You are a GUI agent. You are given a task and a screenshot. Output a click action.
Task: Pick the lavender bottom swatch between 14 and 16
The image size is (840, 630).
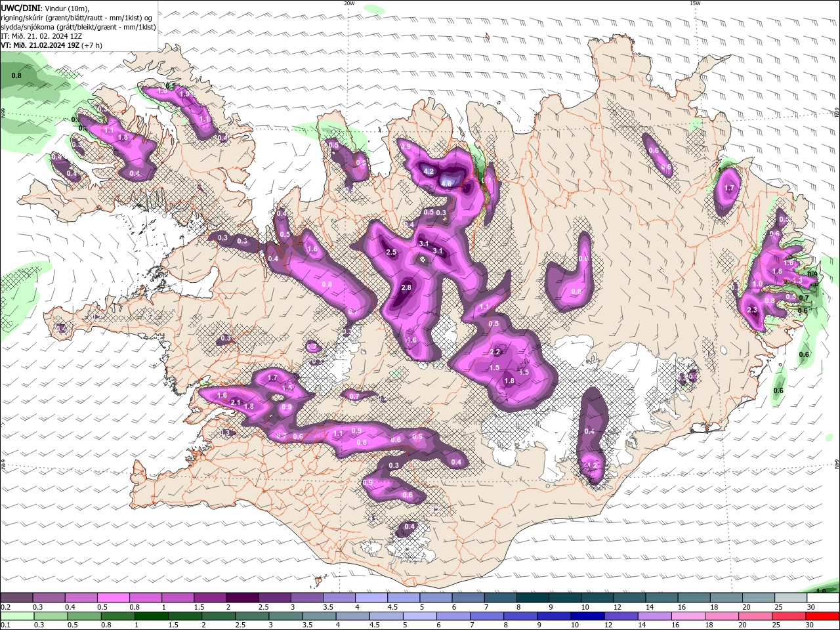(655, 616)
